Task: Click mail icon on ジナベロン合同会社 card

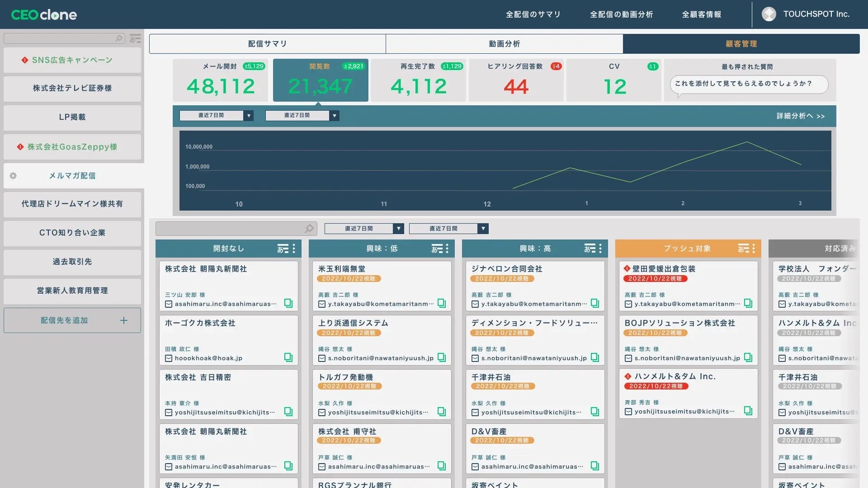Action: [x=475, y=304]
